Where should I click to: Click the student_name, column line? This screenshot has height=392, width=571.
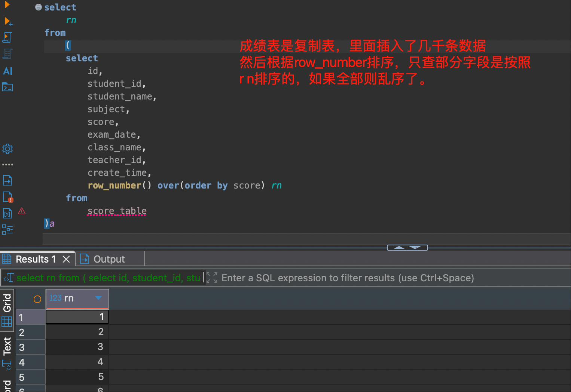pyautogui.click(x=122, y=97)
